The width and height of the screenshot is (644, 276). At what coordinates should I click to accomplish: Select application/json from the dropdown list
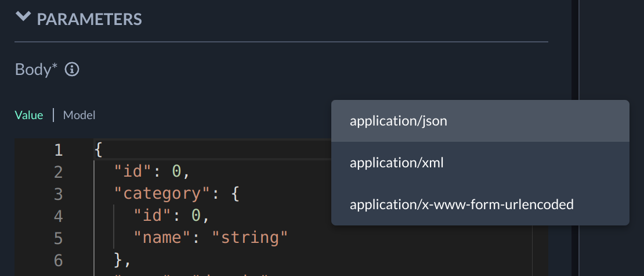pos(398,121)
